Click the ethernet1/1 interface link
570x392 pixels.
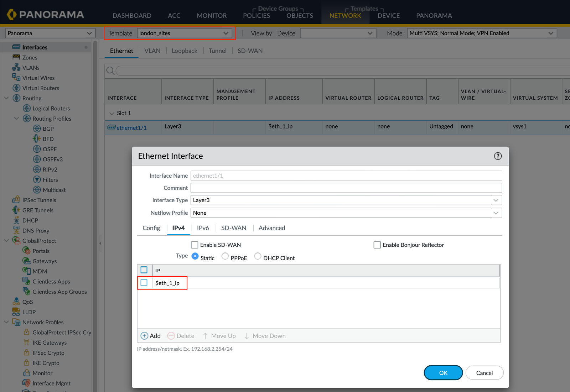pyautogui.click(x=131, y=128)
